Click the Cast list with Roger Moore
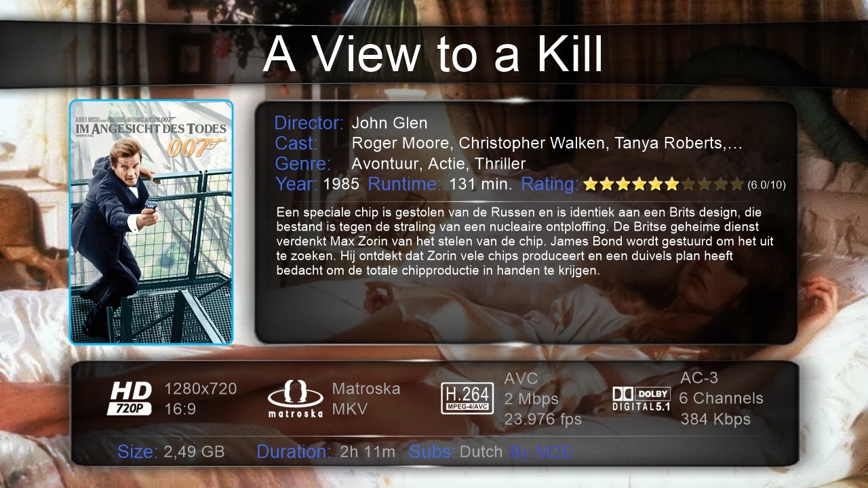 click(547, 144)
